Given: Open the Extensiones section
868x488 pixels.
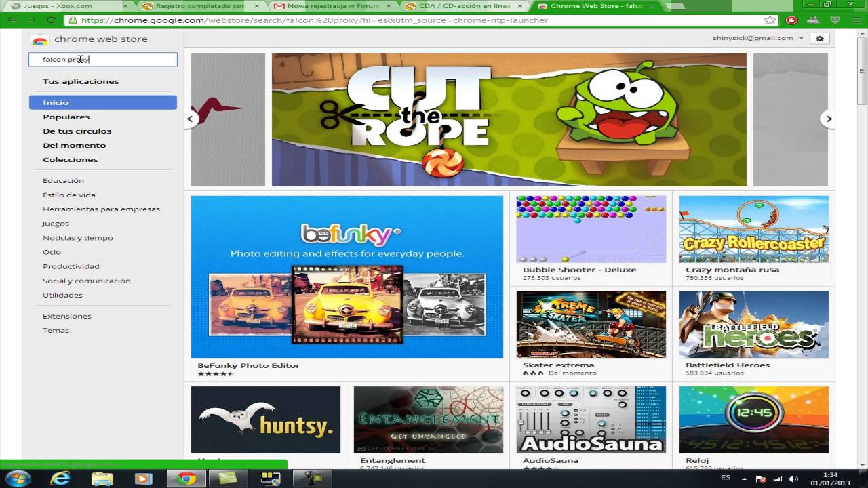Looking at the screenshot, I should coord(67,316).
